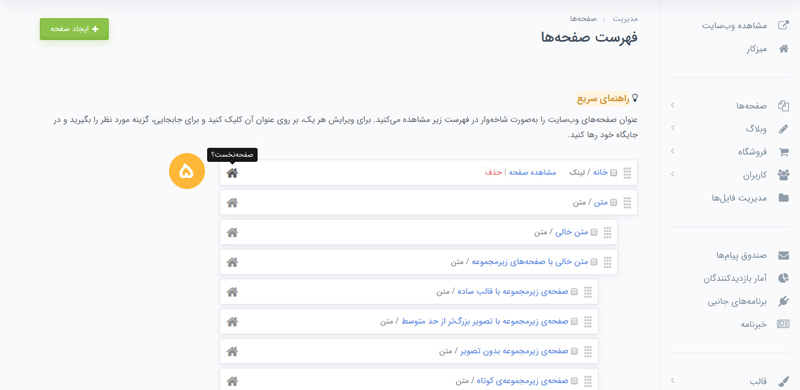
Task: Open مدیریت فایل‌ها in sidebar
Action: tap(739, 198)
